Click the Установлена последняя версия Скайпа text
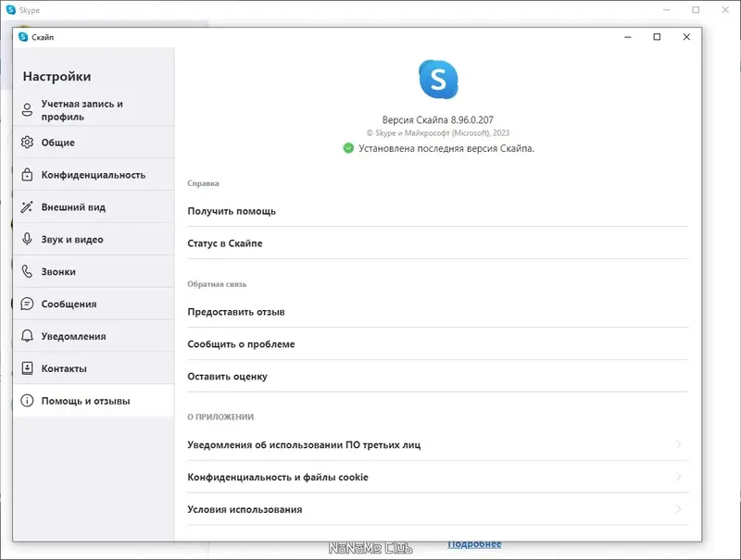This screenshot has width=741, height=560. (x=446, y=148)
